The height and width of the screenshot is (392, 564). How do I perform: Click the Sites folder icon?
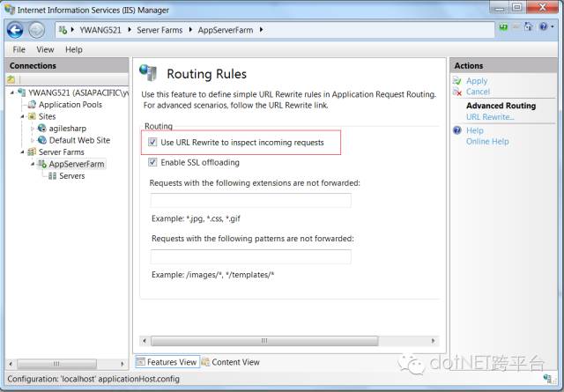pyautogui.click(x=32, y=116)
